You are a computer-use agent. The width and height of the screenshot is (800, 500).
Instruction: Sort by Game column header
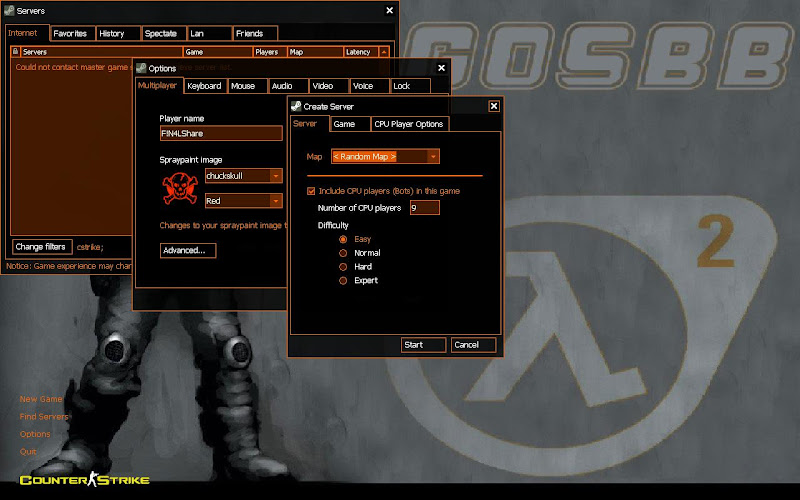(x=218, y=52)
